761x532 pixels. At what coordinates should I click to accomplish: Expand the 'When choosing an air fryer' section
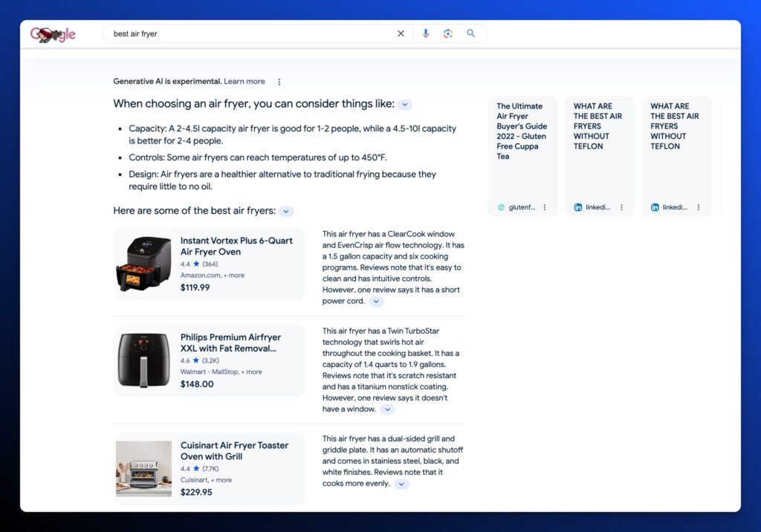pyautogui.click(x=405, y=105)
